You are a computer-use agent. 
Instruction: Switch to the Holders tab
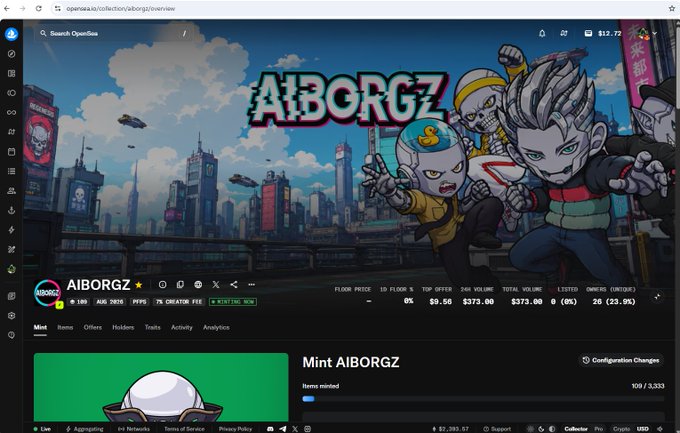coord(123,328)
